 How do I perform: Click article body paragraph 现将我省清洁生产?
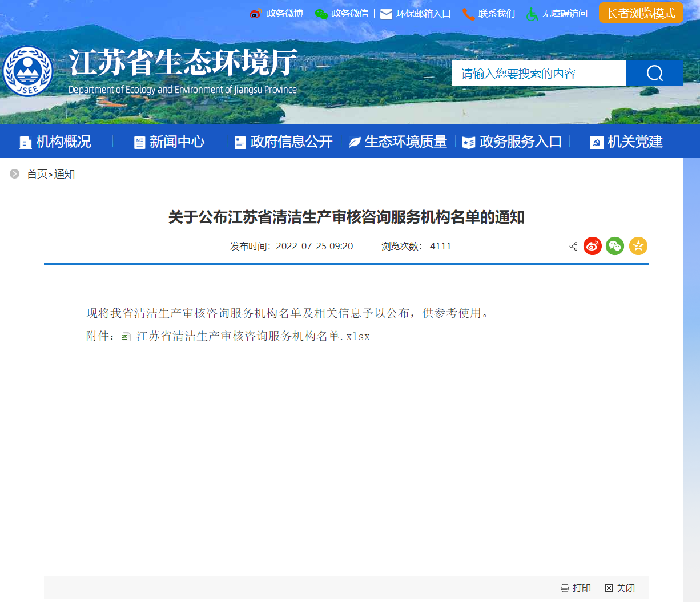pos(288,313)
